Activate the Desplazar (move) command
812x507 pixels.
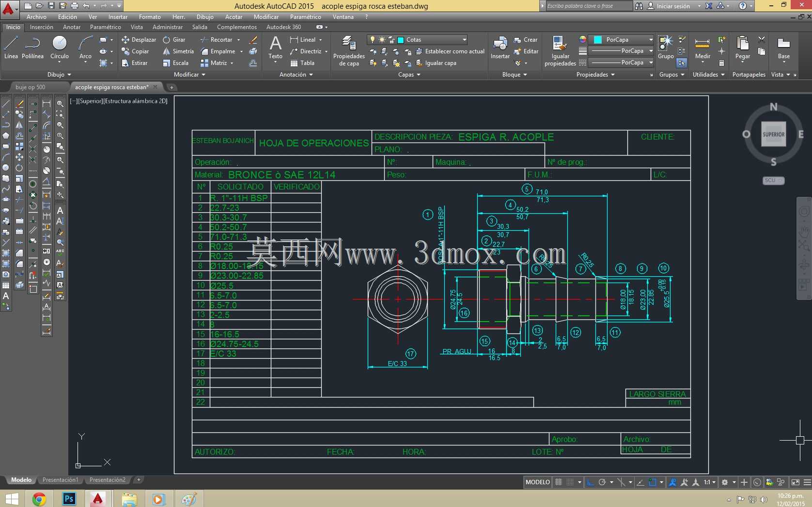pyautogui.click(x=139, y=40)
